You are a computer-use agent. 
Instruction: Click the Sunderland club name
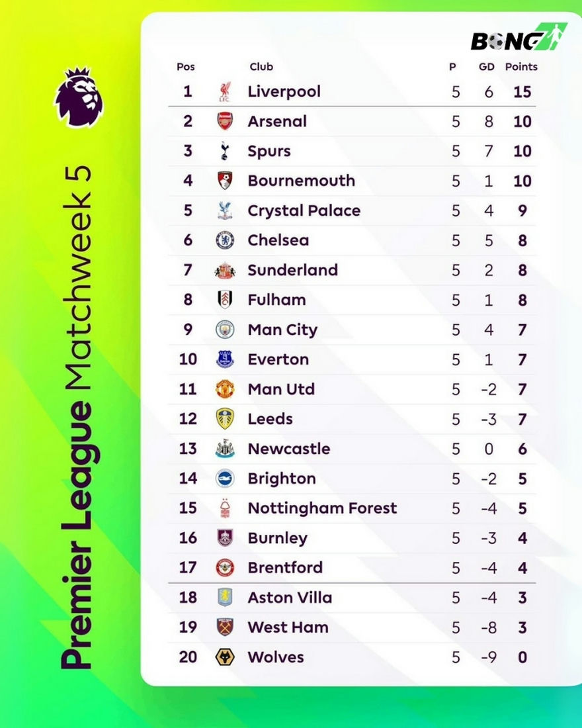pos(292,270)
